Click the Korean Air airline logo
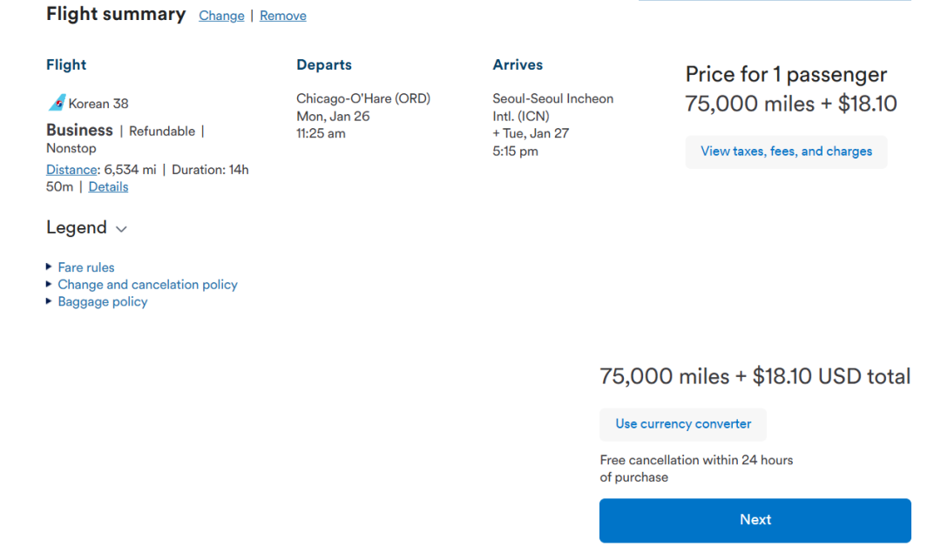The image size is (941, 560). click(56, 104)
